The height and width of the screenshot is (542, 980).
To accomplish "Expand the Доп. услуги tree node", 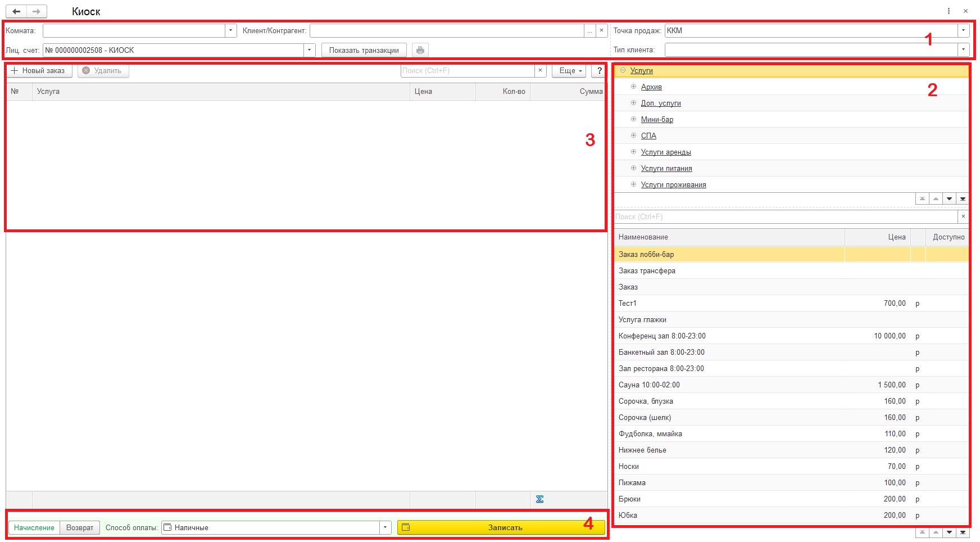I will (x=633, y=103).
